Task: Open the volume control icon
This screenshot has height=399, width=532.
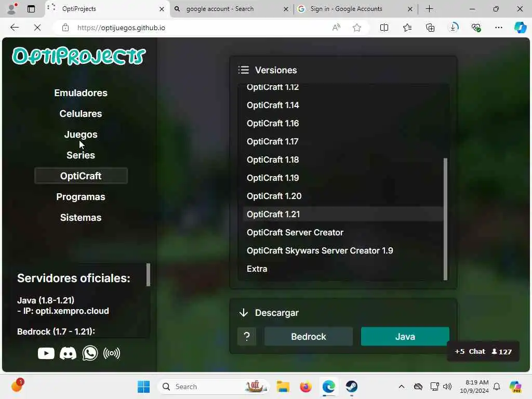Action: point(447,387)
